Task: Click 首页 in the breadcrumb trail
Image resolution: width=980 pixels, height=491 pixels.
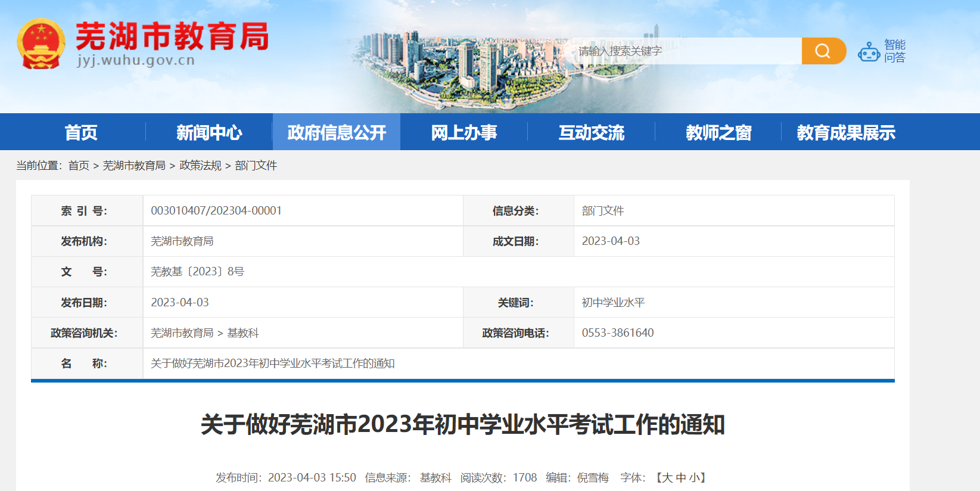Action: tap(79, 166)
